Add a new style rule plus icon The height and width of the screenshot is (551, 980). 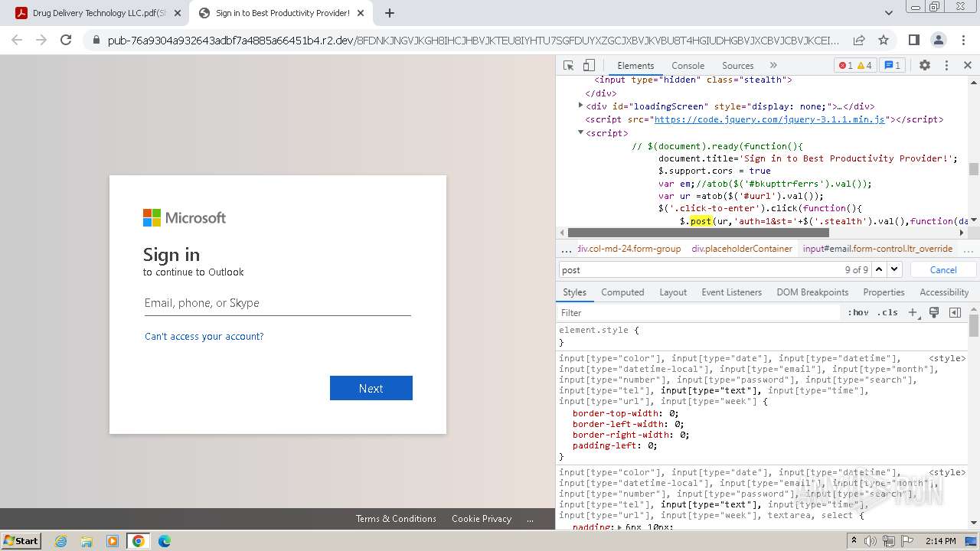pos(913,312)
